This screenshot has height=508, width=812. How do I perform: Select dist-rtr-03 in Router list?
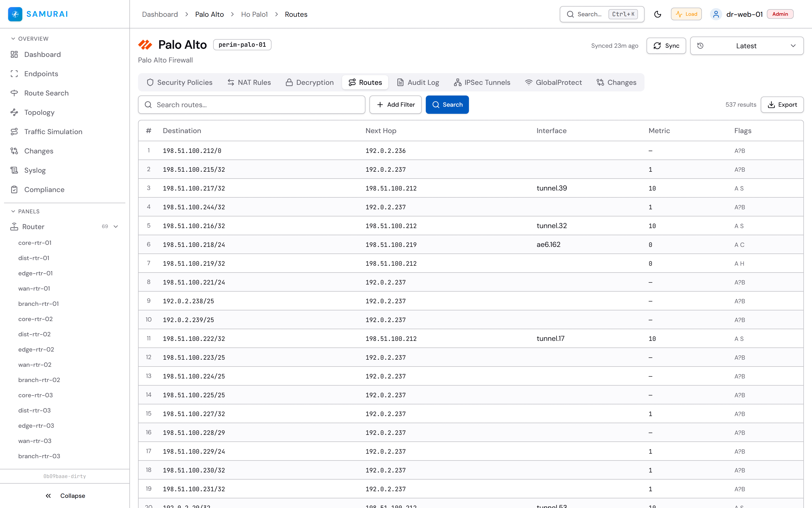point(35,410)
